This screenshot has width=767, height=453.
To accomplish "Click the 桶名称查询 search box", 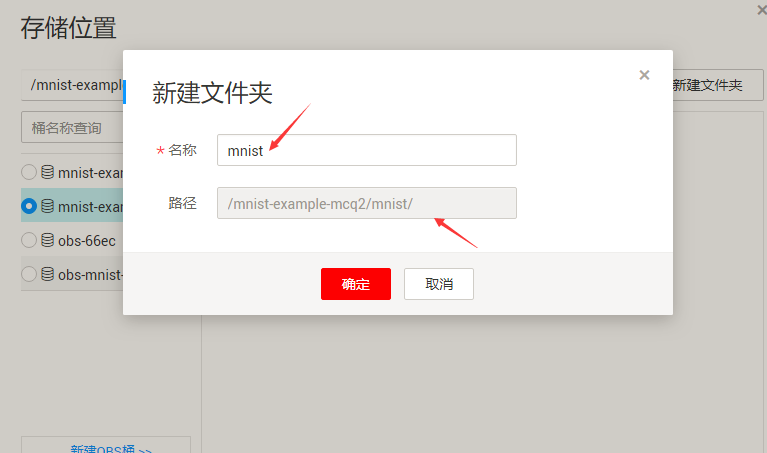I will click(x=72, y=127).
